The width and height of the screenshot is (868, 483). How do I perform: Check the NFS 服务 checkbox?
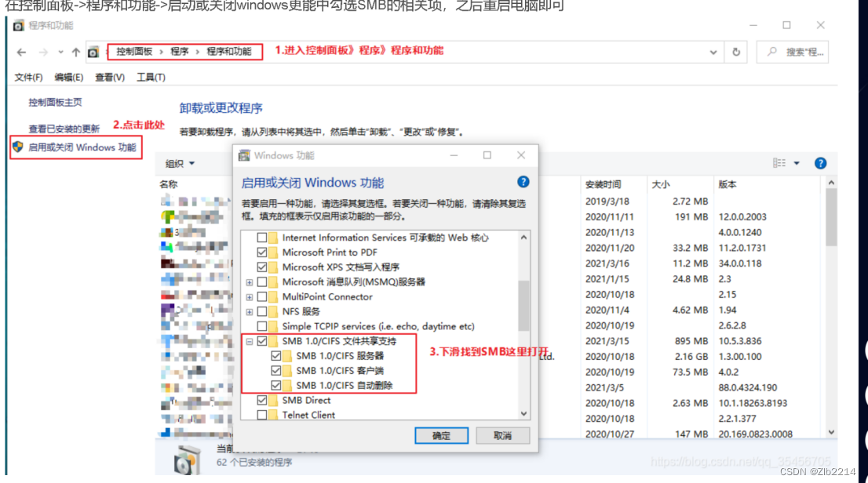click(262, 311)
